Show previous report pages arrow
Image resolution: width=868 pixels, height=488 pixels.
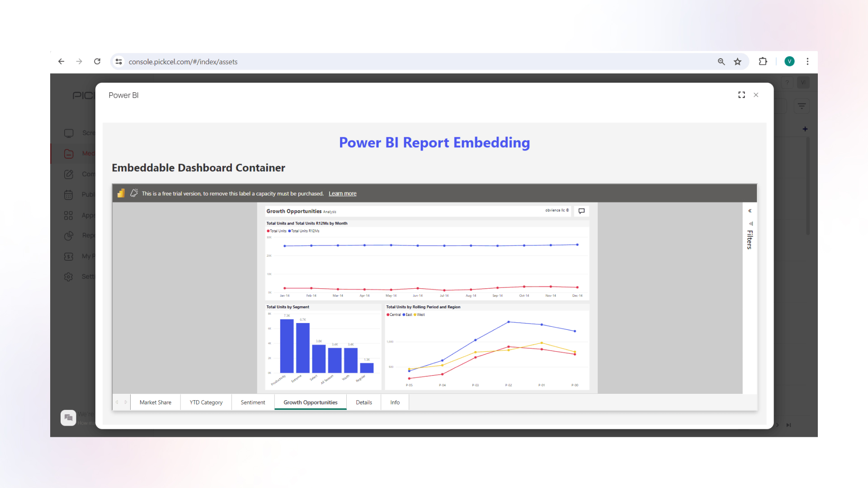click(117, 402)
